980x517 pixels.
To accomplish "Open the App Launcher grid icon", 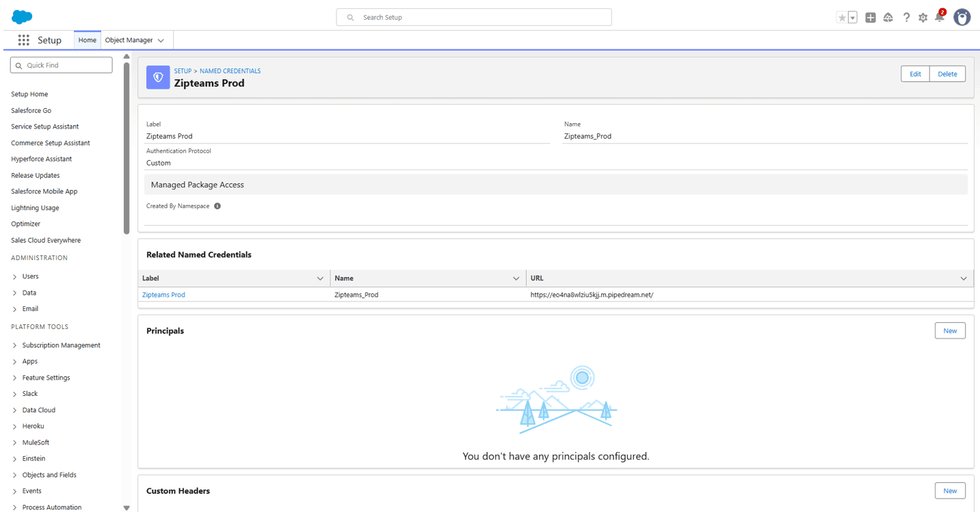I will click(x=24, y=40).
